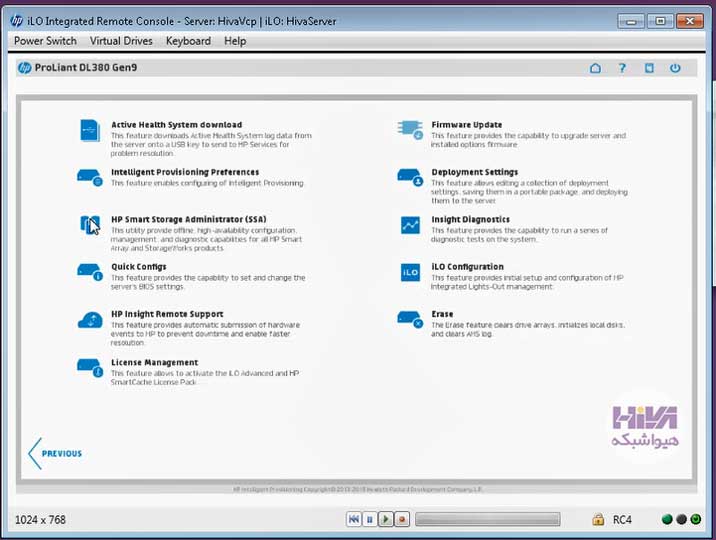This screenshot has width=716, height=540.
Task: Click the green power status indicator
Action: pyautogui.click(x=695, y=519)
